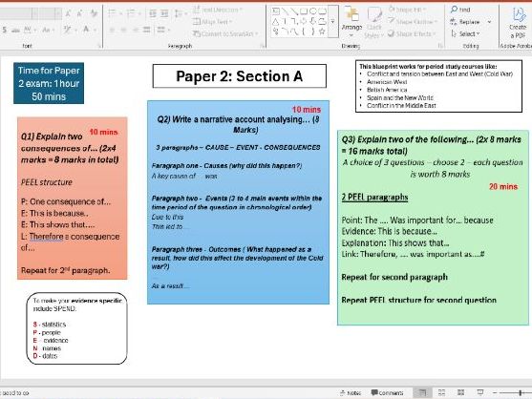Click Create a PDF button
Screen dimensions: 532x399
tap(518, 22)
